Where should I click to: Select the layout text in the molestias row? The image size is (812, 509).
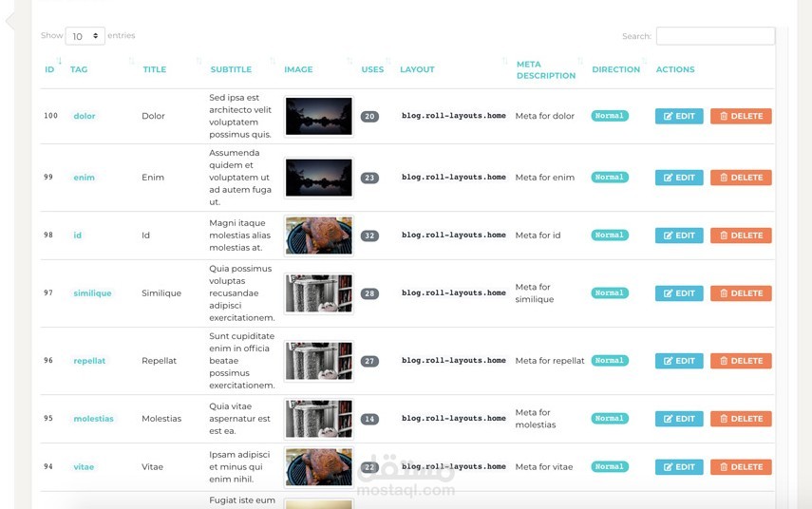454,418
